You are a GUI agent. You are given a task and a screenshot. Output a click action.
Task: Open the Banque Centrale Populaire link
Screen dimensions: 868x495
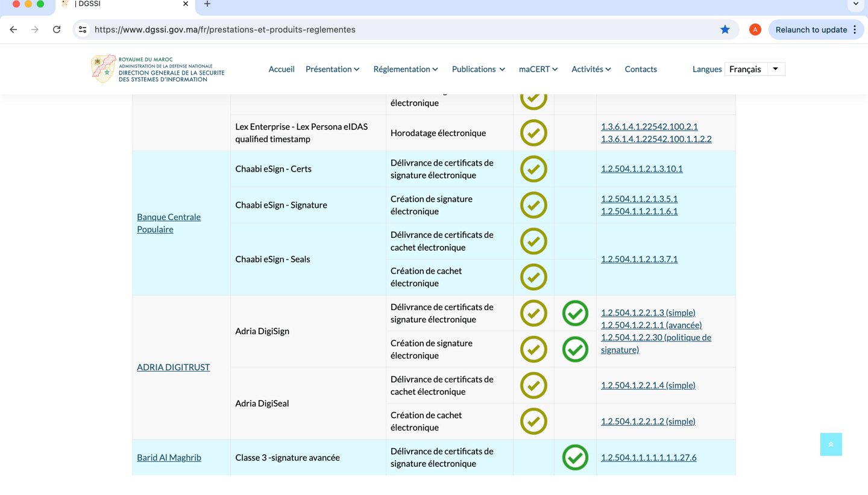click(169, 223)
